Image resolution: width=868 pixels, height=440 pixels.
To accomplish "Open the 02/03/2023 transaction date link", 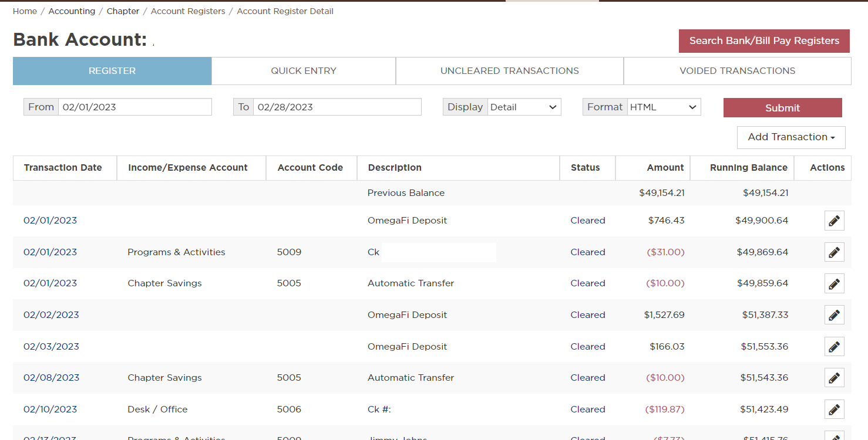I will [51, 347].
